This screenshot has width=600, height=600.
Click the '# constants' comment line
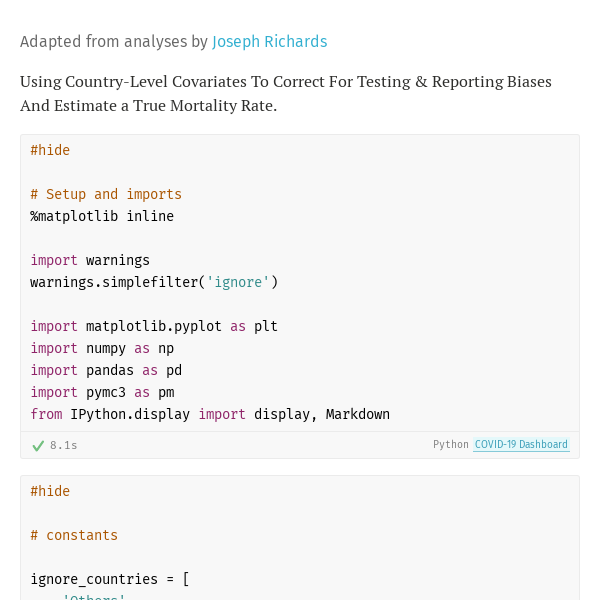(x=74, y=535)
